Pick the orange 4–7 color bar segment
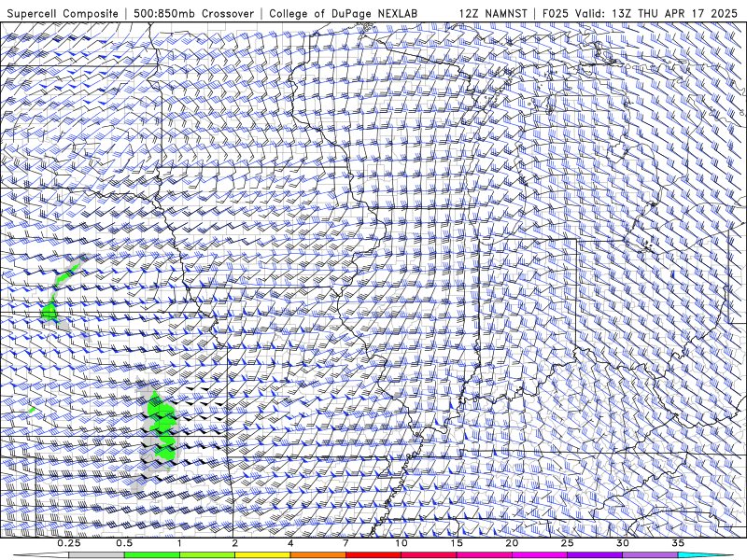Viewport: 747px width, 560px height. (x=317, y=555)
